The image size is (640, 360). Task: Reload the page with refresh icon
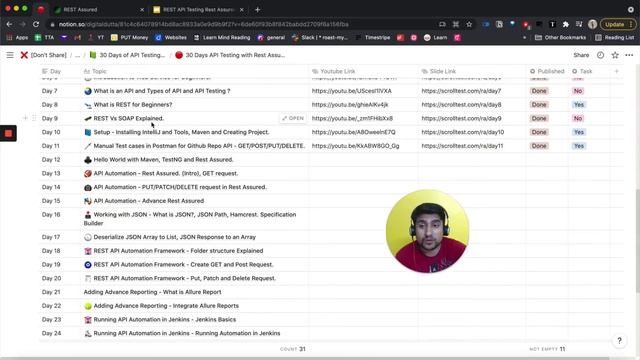36,24
